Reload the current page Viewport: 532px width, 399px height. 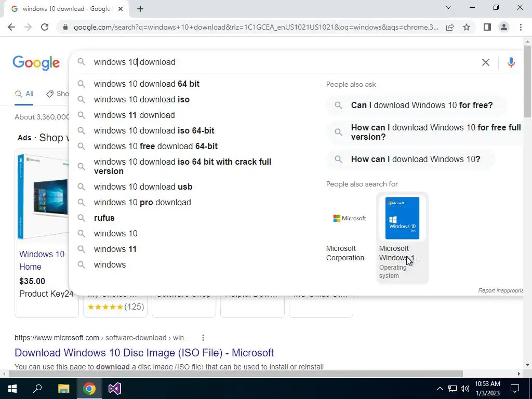tap(45, 27)
